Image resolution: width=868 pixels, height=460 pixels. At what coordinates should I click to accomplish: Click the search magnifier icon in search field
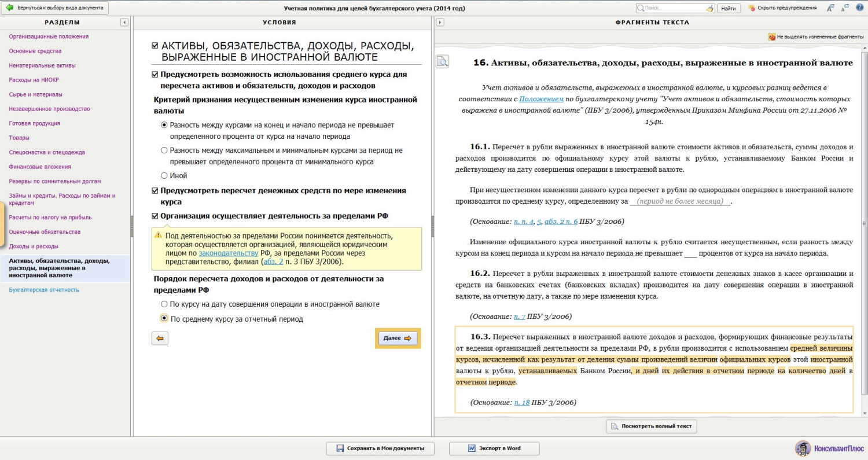click(x=641, y=8)
